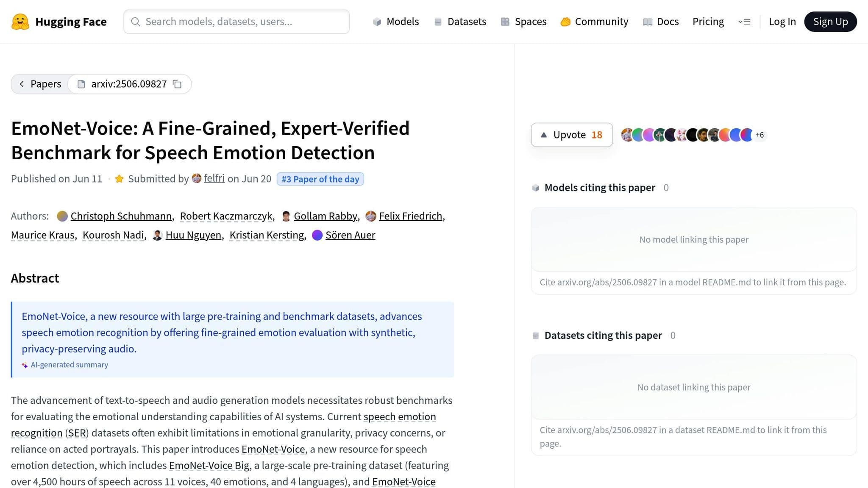Screen dimensions: 868x488
Task: Click the upvote triangle icon
Action: 544,135
